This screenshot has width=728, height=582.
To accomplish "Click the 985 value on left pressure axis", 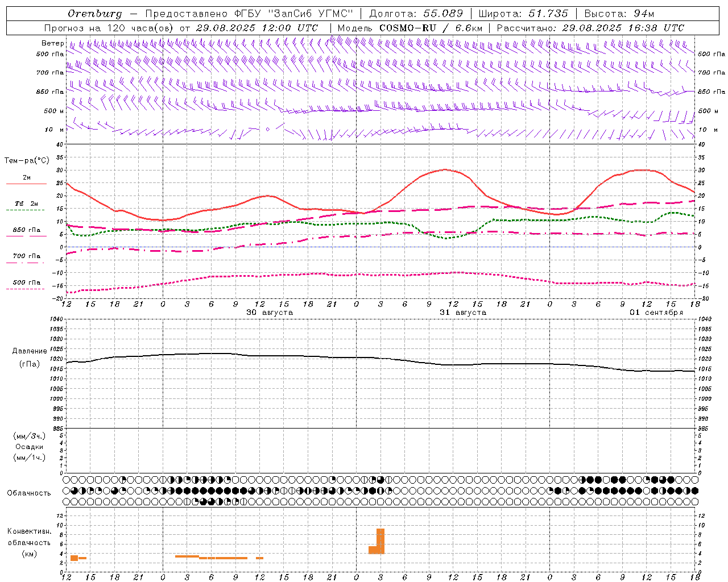I will [59, 428].
